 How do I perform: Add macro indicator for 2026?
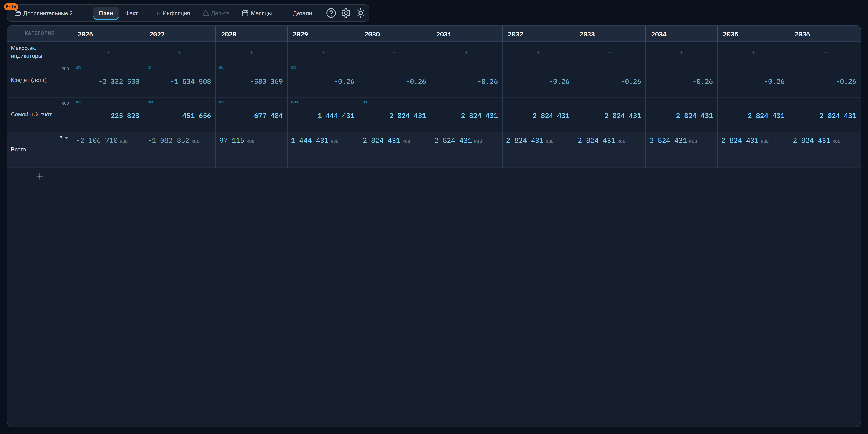coord(108,52)
